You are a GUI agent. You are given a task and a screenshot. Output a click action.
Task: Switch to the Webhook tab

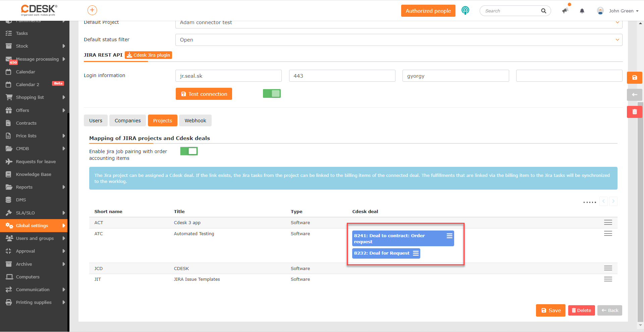195,121
